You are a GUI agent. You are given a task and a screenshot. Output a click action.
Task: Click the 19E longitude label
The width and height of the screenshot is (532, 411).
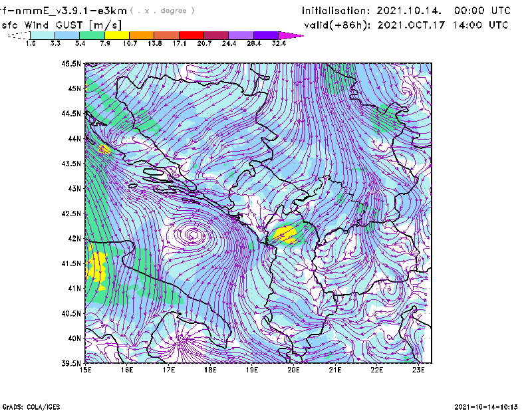(252, 370)
